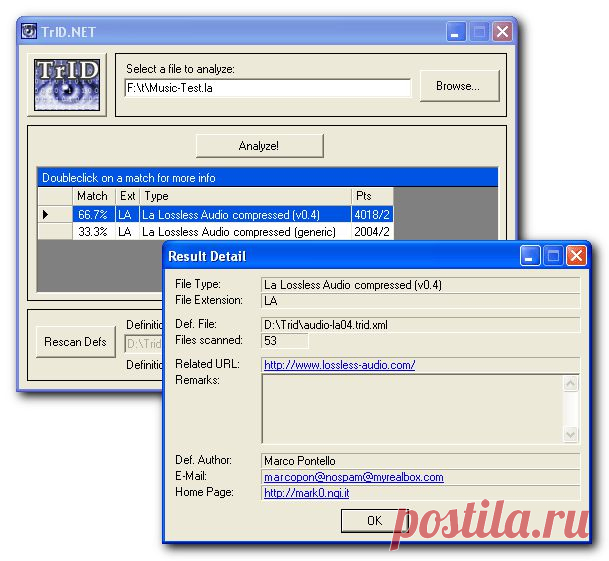The image size is (609, 561).
Task: Click the Rescan Defs button
Action: [x=76, y=341]
